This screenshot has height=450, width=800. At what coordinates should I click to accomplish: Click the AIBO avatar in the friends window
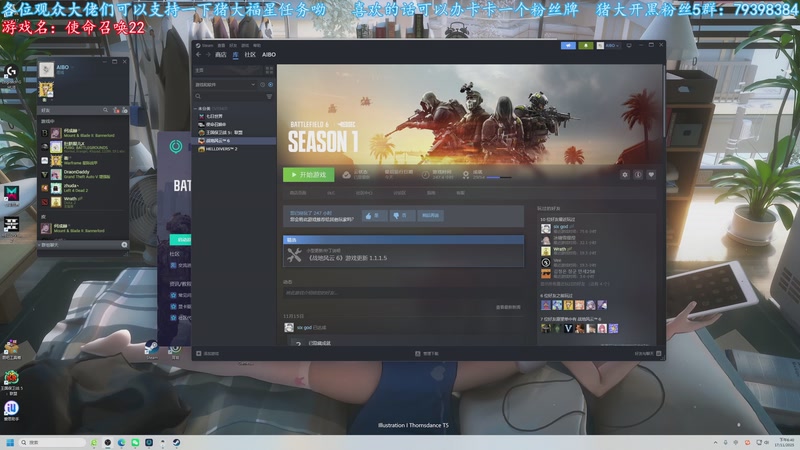[46, 69]
